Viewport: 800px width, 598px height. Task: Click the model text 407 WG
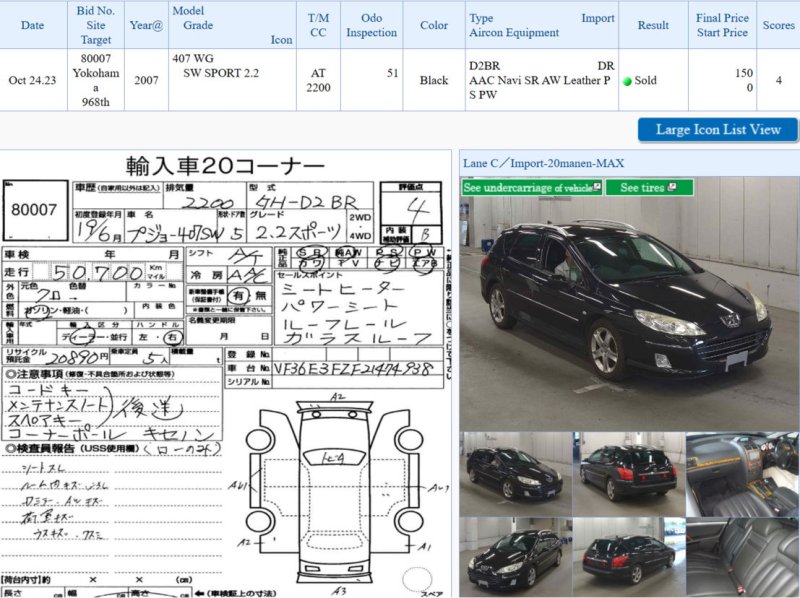(x=193, y=58)
